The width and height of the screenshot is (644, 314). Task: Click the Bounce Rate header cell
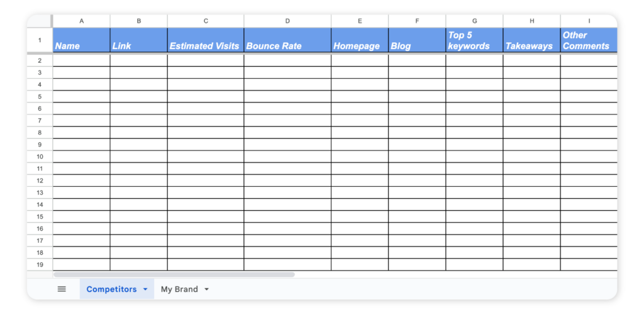tap(287, 40)
